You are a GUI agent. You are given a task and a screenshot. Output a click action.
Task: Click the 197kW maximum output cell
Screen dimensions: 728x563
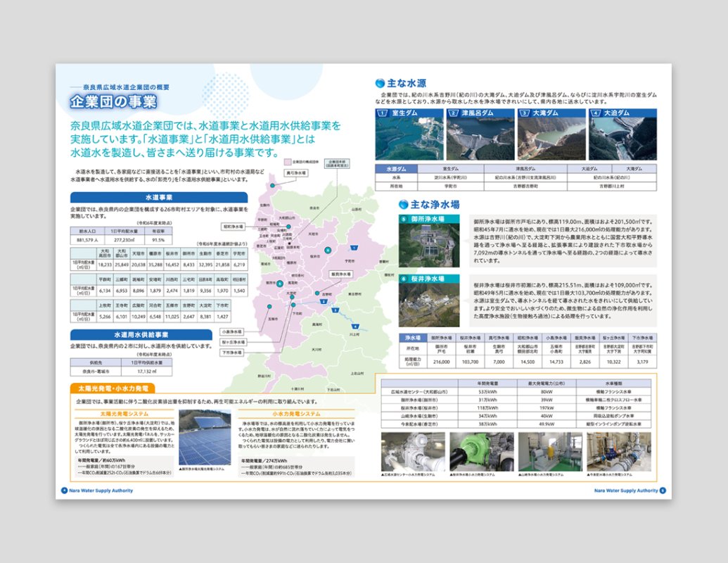coord(547,408)
